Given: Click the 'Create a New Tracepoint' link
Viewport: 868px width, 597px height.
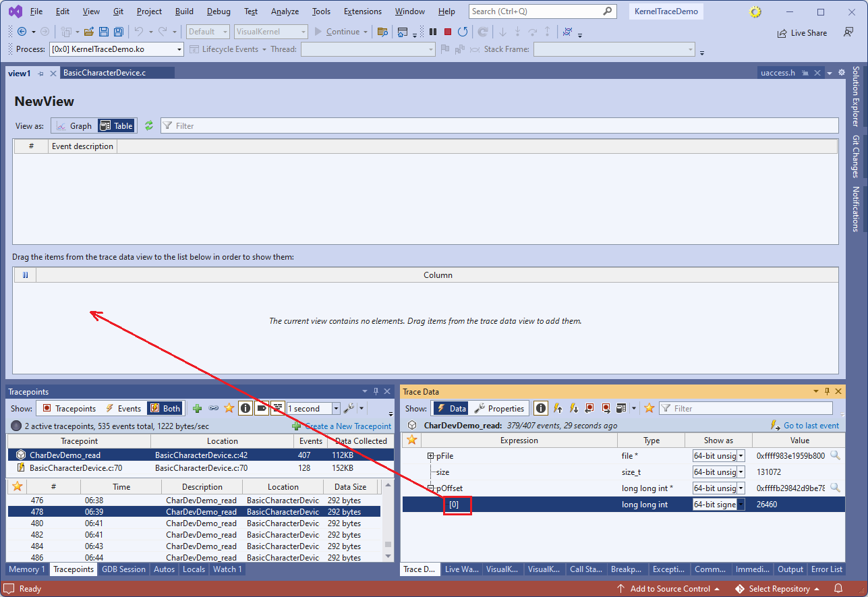Looking at the screenshot, I should (347, 426).
